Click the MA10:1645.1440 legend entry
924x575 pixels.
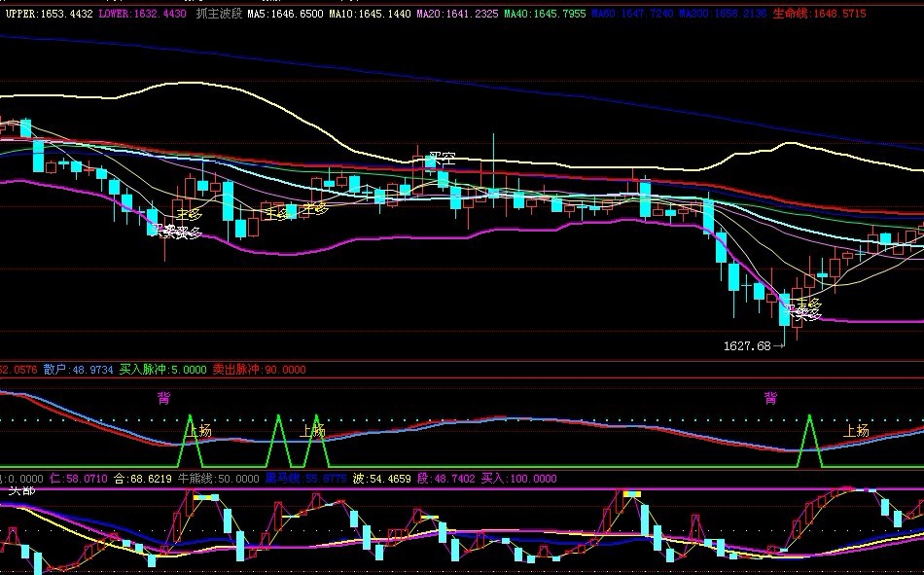click(370, 14)
